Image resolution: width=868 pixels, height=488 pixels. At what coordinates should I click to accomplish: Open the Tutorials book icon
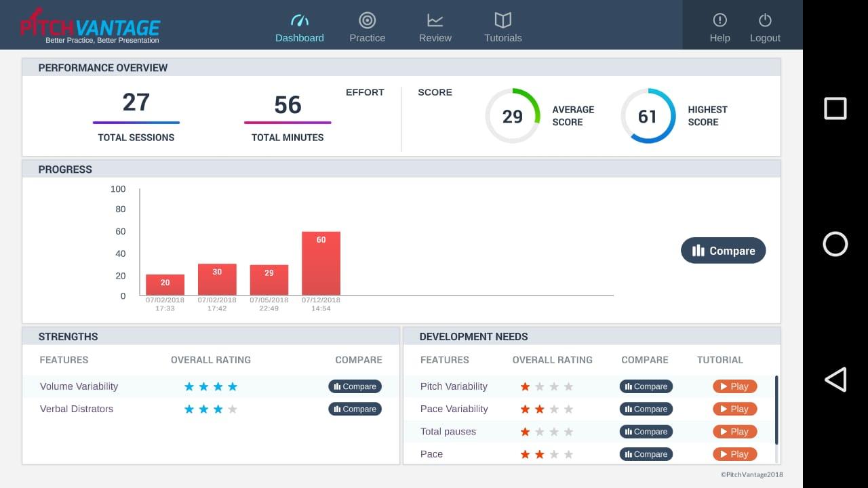pos(503,20)
